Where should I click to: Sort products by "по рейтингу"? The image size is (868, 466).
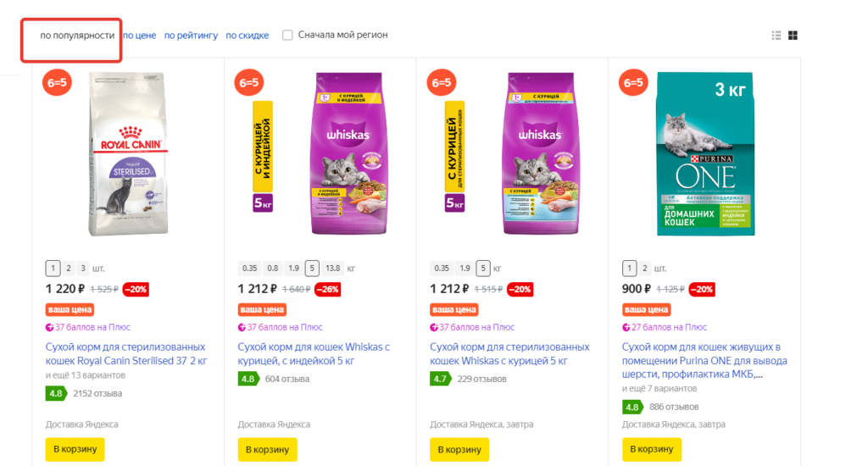click(x=191, y=36)
